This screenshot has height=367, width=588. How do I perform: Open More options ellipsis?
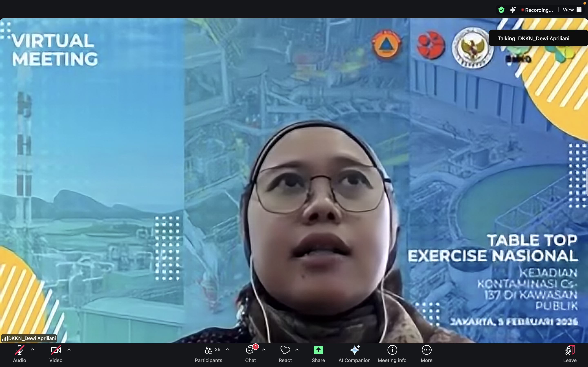[x=427, y=350]
